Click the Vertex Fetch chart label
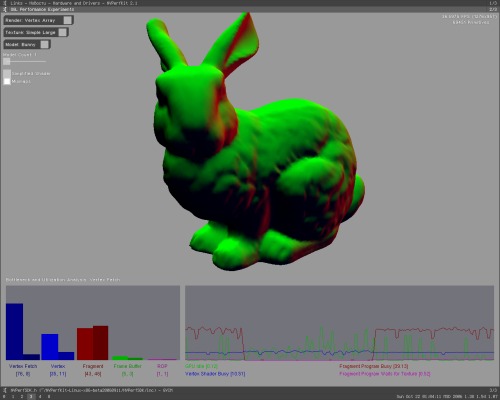Viewport: 500px width, 400px height. (x=23, y=366)
